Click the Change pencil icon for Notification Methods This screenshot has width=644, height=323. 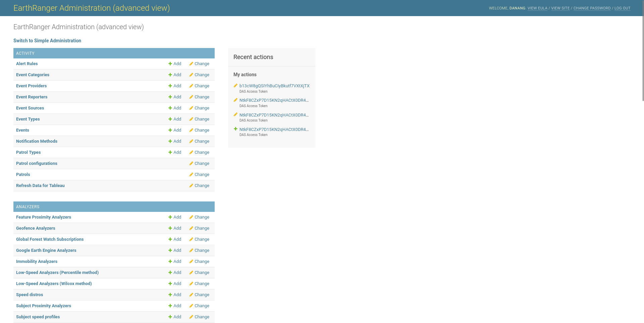[x=191, y=141]
